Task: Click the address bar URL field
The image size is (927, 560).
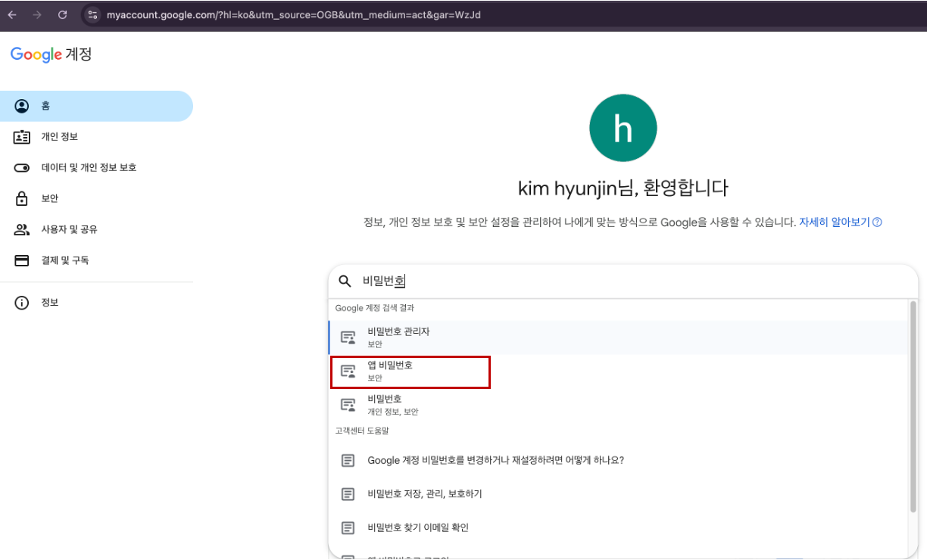Action: pos(294,14)
